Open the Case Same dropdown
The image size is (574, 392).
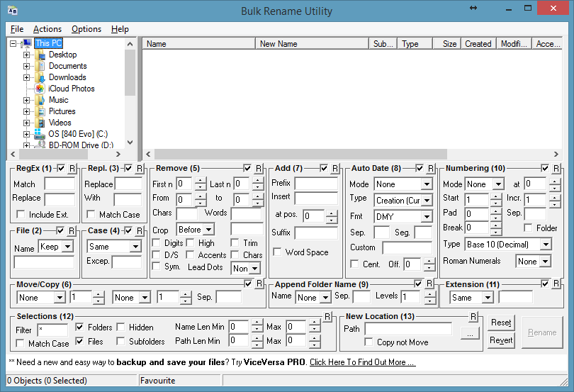[135, 247]
